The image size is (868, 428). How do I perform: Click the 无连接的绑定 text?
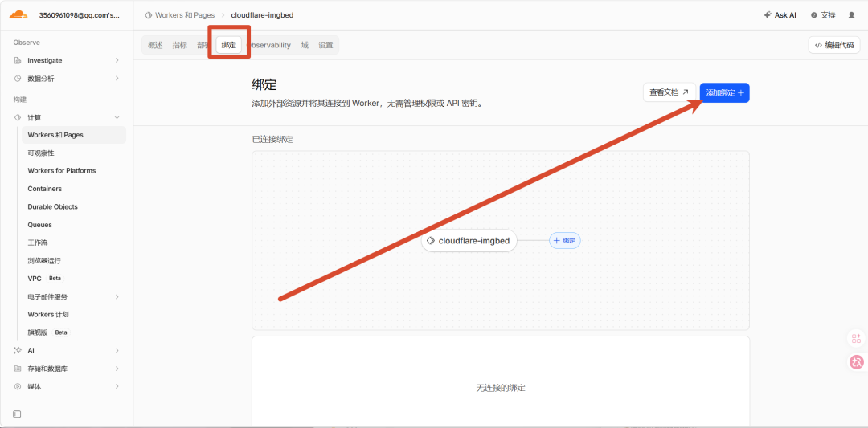(501, 388)
